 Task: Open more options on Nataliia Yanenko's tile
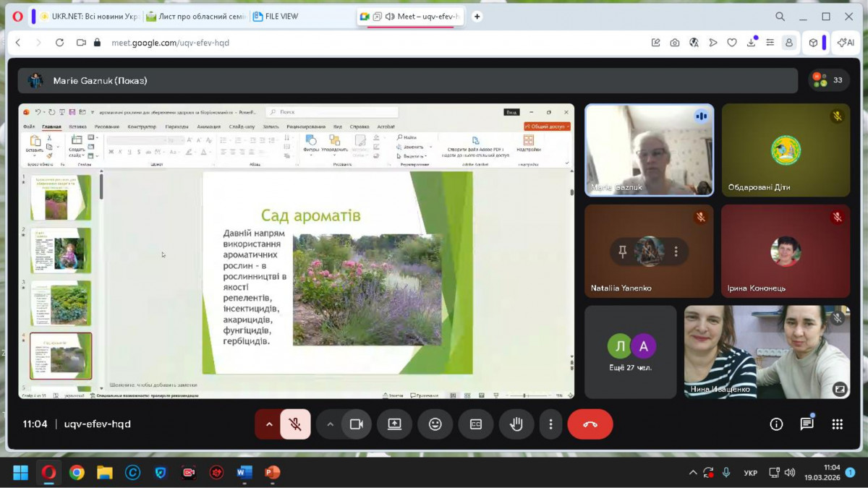pyautogui.click(x=676, y=252)
